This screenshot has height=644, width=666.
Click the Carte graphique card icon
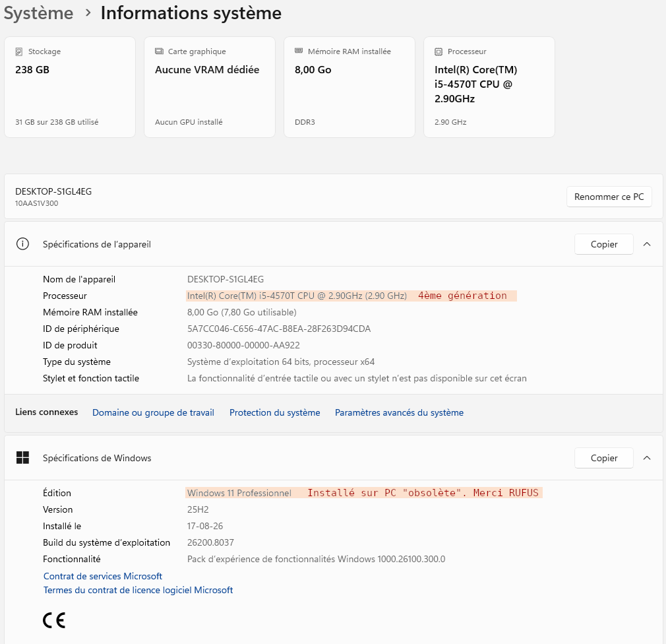(x=159, y=51)
